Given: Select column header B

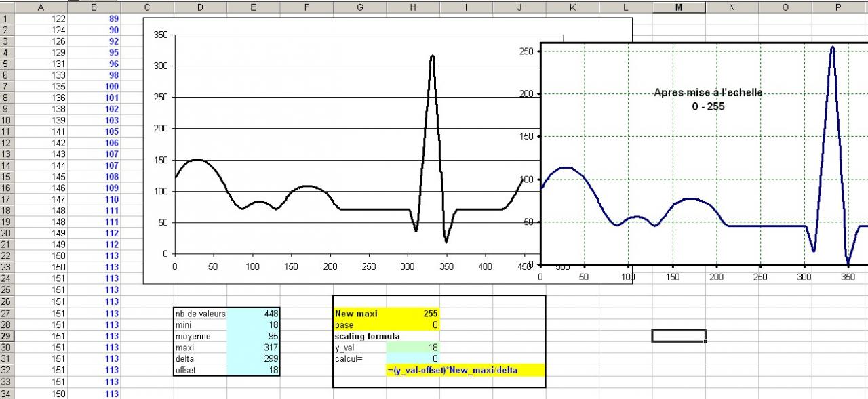Looking at the screenshot, I should [x=94, y=7].
